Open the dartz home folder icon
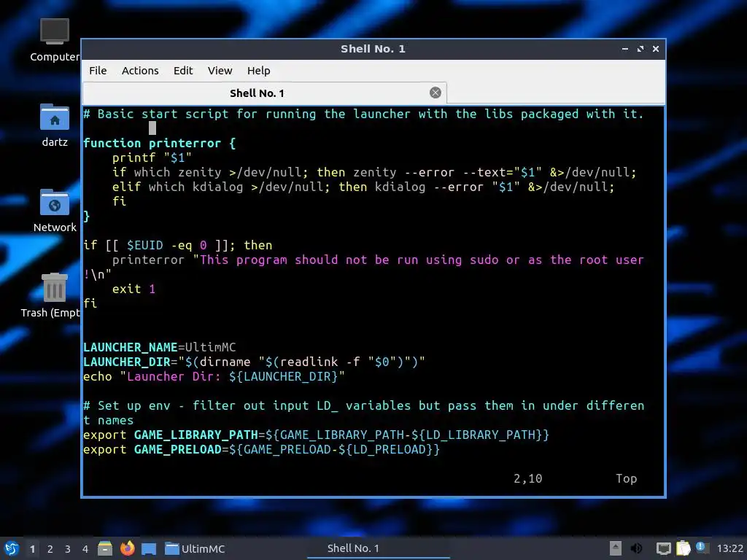Screen dimensions: 747x560 pos(54,125)
